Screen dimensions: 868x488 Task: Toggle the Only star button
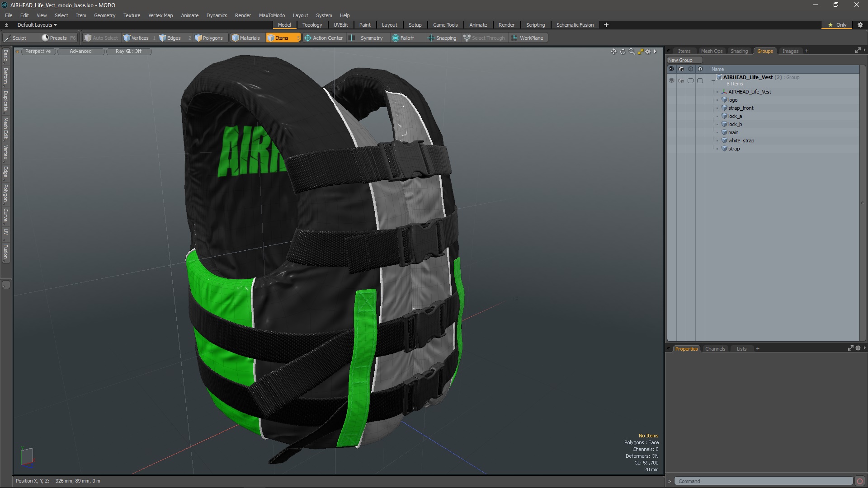pyautogui.click(x=837, y=25)
